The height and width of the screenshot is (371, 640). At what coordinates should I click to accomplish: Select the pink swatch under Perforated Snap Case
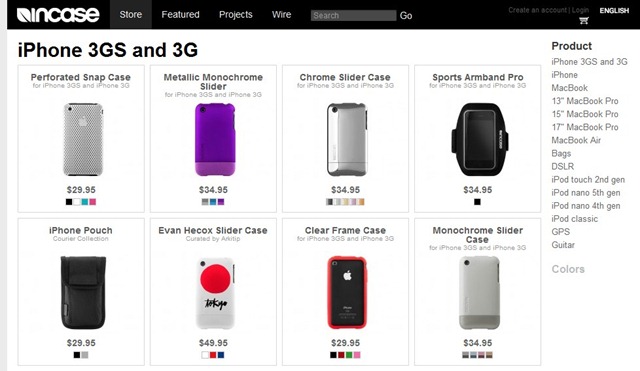(x=93, y=202)
